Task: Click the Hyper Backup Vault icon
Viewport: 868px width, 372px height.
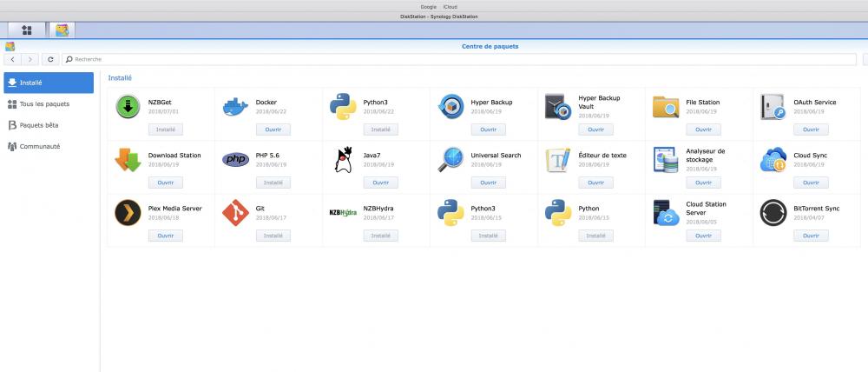Action: click(x=557, y=106)
